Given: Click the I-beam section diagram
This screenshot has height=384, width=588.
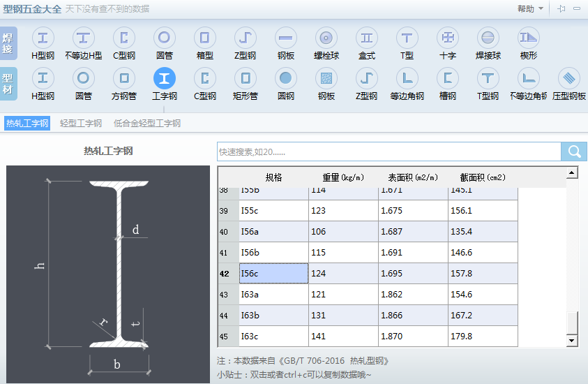Looking at the screenshot, I should [x=108, y=274].
